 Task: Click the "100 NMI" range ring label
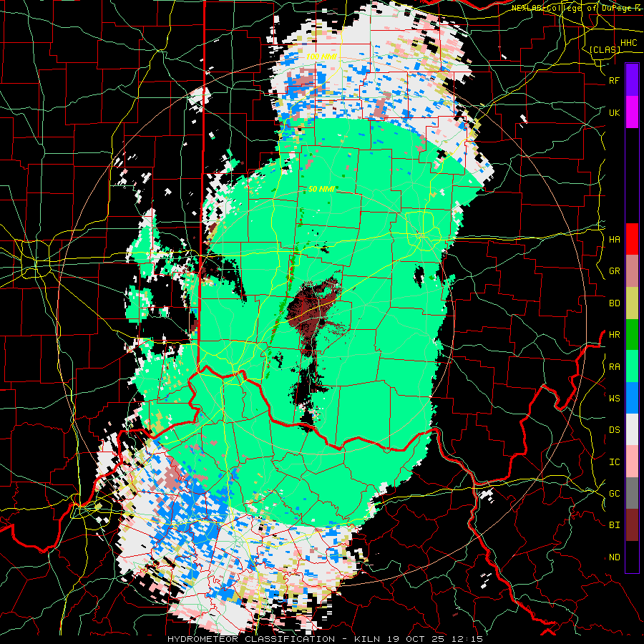pos(321,57)
